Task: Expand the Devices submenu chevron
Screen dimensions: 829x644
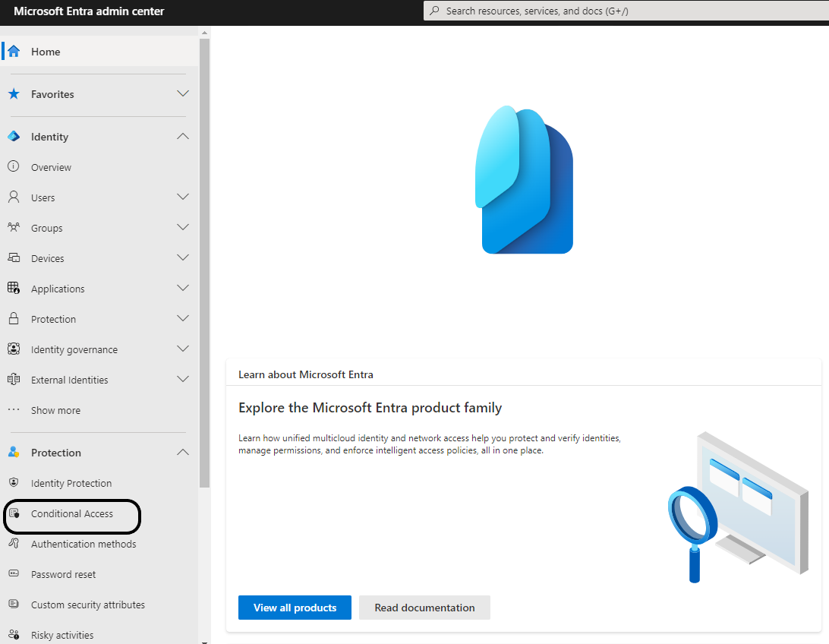Action: click(183, 257)
